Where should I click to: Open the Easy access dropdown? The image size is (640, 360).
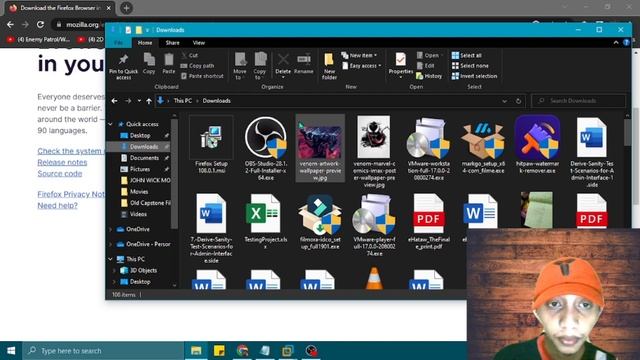click(x=362, y=66)
